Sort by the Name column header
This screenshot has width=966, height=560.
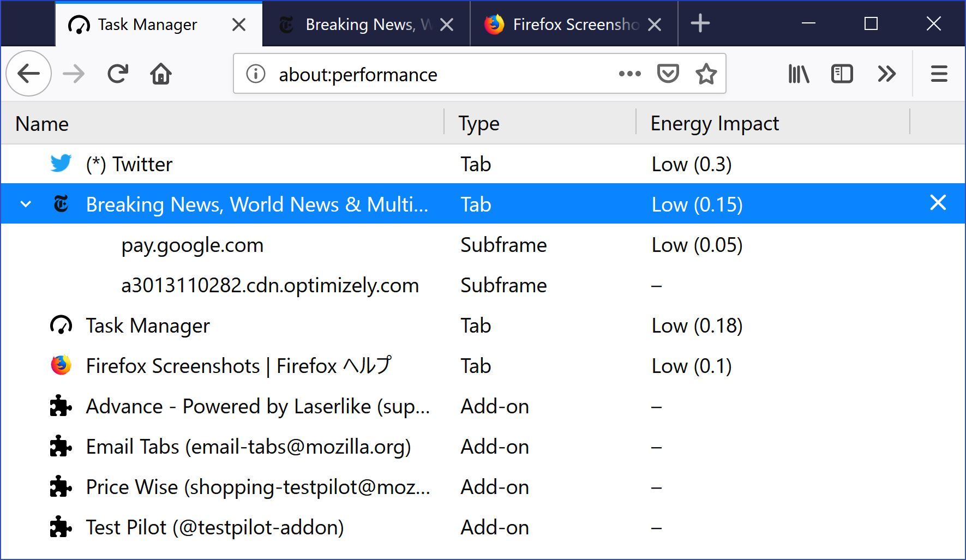point(223,123)
